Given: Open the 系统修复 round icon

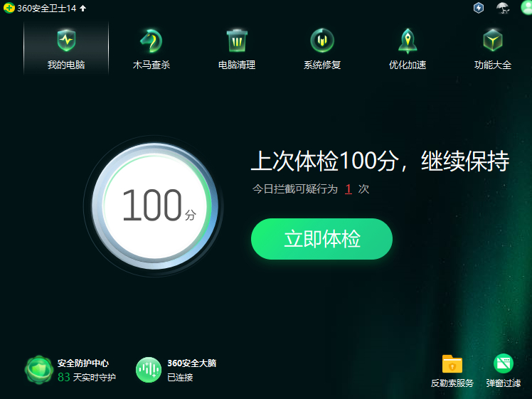Looking at the screenshot, I should click(322, 41).
